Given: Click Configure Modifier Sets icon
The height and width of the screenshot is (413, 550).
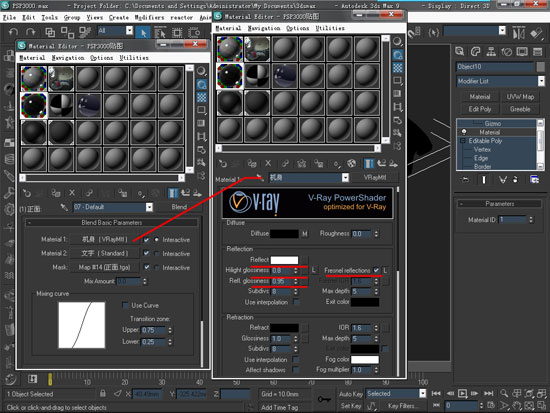Looking at the screenshot, I should pyautogui.click(x=535, y=180).
